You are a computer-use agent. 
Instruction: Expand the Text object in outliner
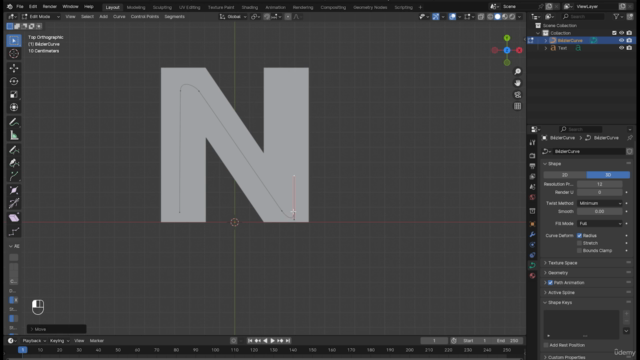click(546, 48)
